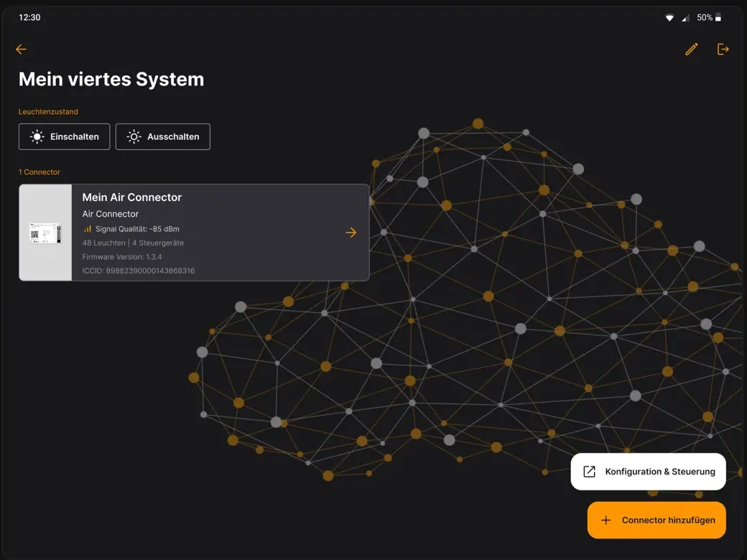747x560 pixels.
Task: Tap the 48 Leuchten count
Action: (x=104, y=243)
